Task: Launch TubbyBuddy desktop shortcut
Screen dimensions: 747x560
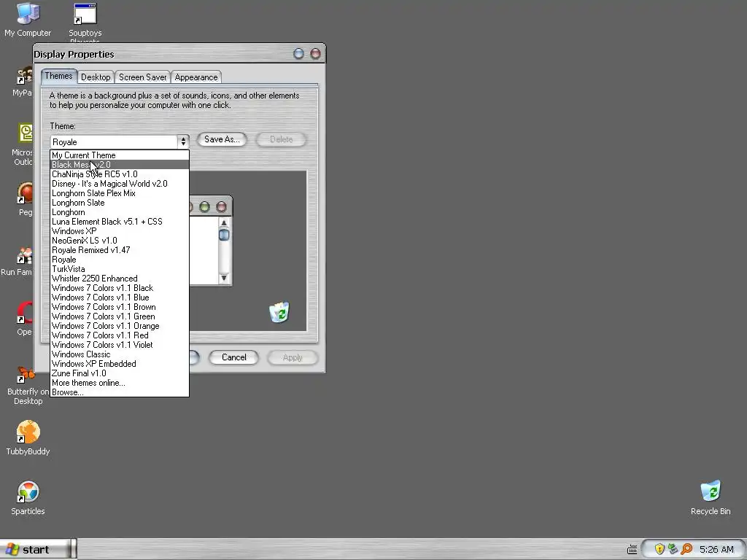Action: pos(28,437)
